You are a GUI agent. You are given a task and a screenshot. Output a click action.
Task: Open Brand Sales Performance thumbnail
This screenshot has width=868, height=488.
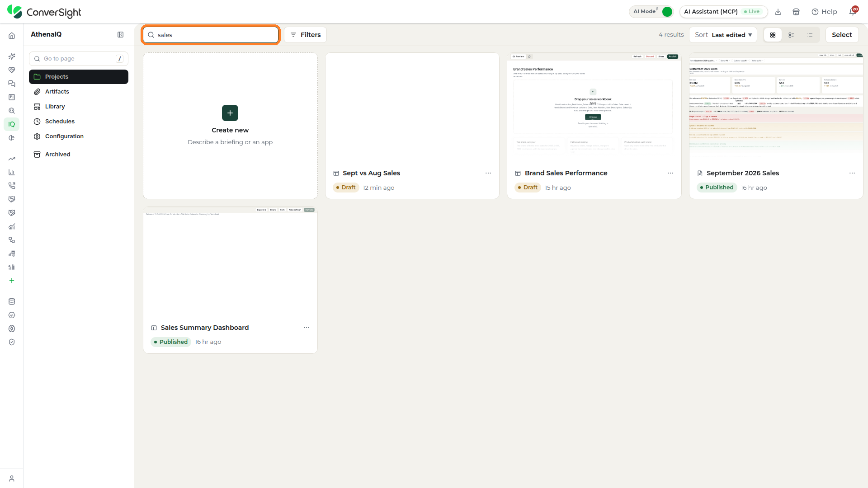pyautogui.click(x=594, y=108)
